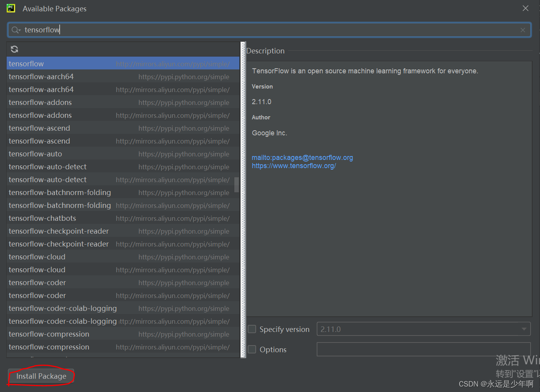Viewport: 540px width, 392px height.
Task: Select tensorflow-coder from pypi.python.org
Action: [x=123, y=282]
